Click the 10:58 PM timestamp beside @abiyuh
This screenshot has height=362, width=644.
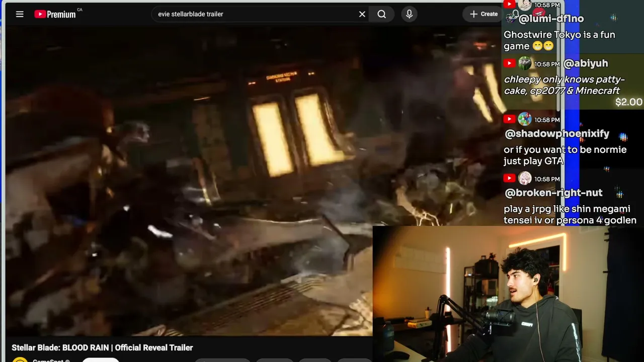coord(547,64)
